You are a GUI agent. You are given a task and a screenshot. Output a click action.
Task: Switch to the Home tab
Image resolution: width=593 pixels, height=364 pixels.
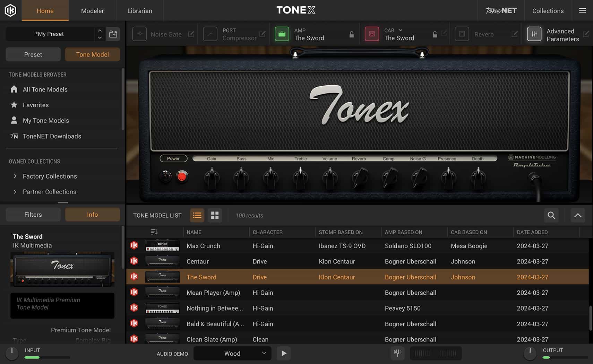[x=45, y=11]
